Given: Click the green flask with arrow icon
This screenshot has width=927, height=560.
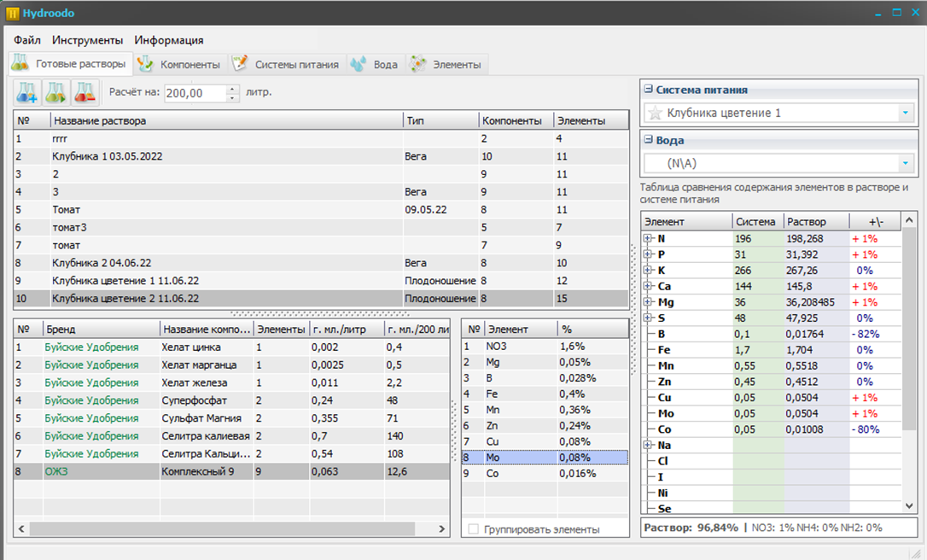Looking at the screenshot, I should pos(55,92).
